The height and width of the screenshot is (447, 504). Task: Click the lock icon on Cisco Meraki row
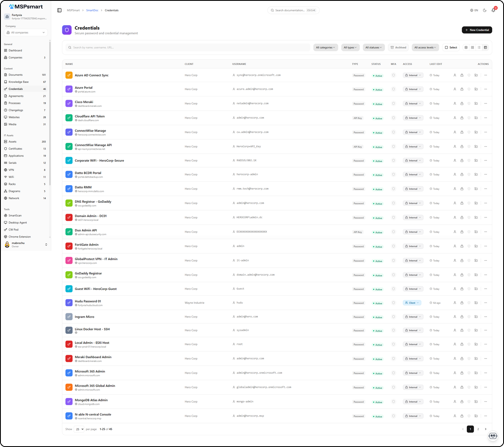tap(462, 103)
